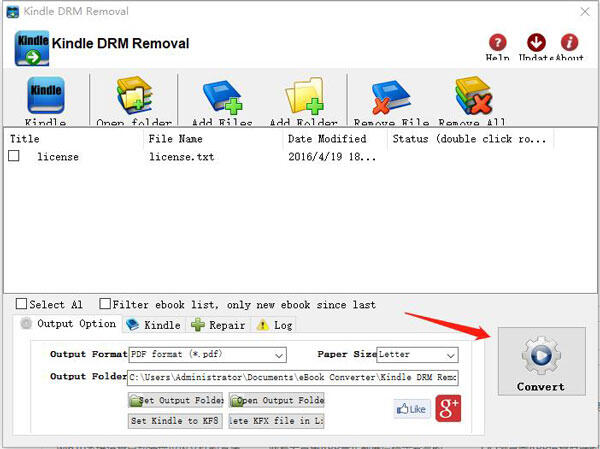Viewport: 600px width, 449px height.
Task: Click the delete KFX file button
Action: click(277, 421)
